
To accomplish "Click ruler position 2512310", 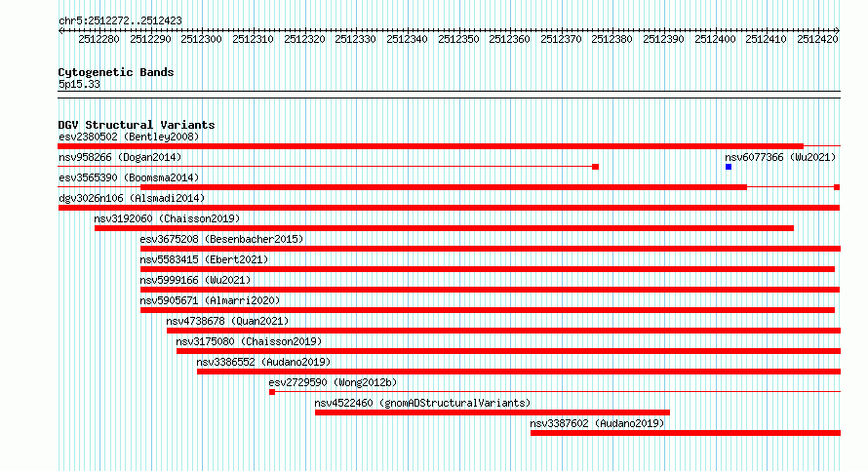I will tap(253, 39).
